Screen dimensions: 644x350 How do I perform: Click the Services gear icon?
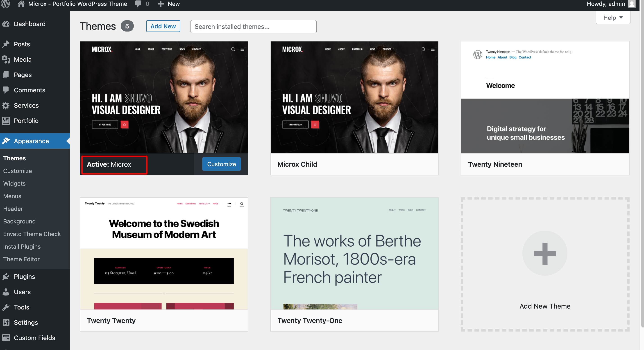(x=6, y=105)
